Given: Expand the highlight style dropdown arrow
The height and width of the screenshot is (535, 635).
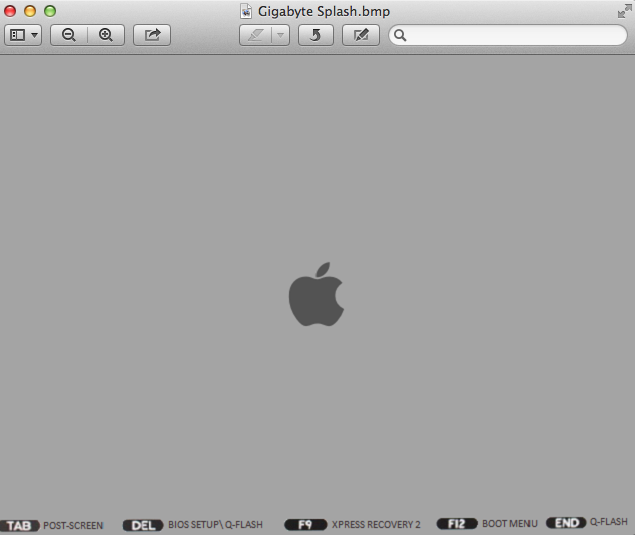Looking at the screenshot, I should [280, 35].
